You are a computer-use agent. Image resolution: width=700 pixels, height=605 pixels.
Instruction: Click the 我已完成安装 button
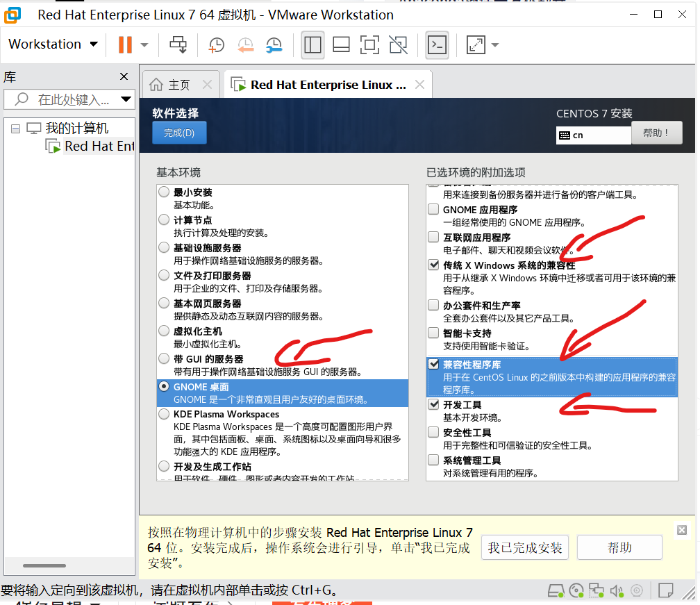click(524, 547)
